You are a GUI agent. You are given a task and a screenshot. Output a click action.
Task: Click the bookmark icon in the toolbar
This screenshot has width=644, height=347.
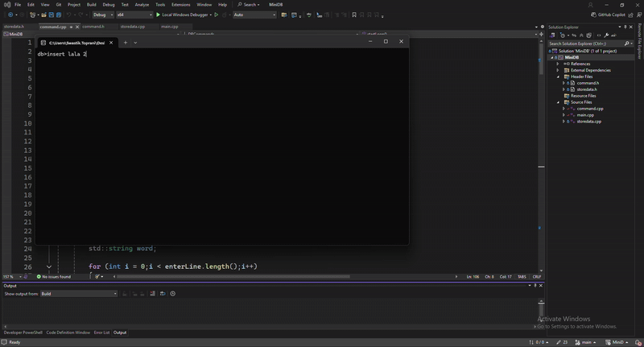tap(354, 14)
